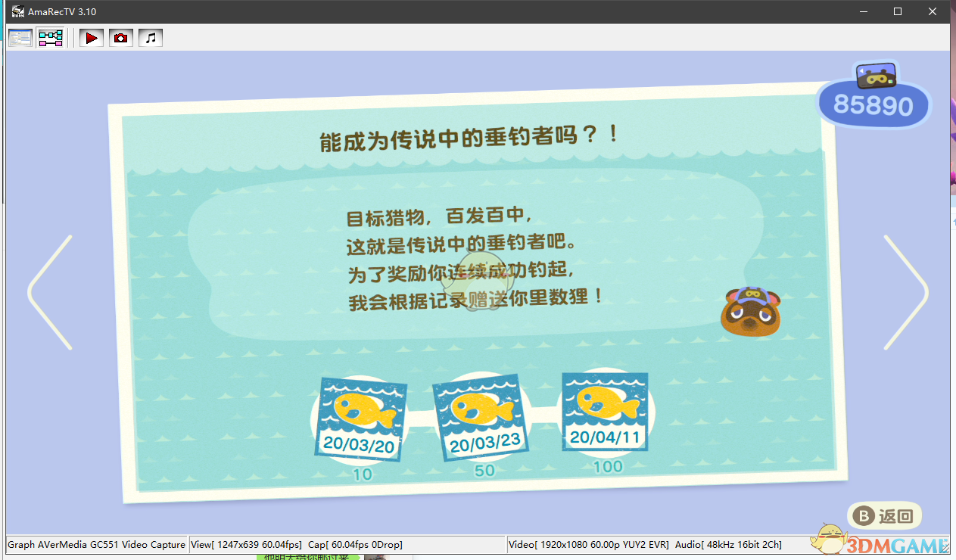This screenshot has width=956, height=560.
Task: Click the Graph AVerMedia GC551 status panel
Action: click(96, 545)
